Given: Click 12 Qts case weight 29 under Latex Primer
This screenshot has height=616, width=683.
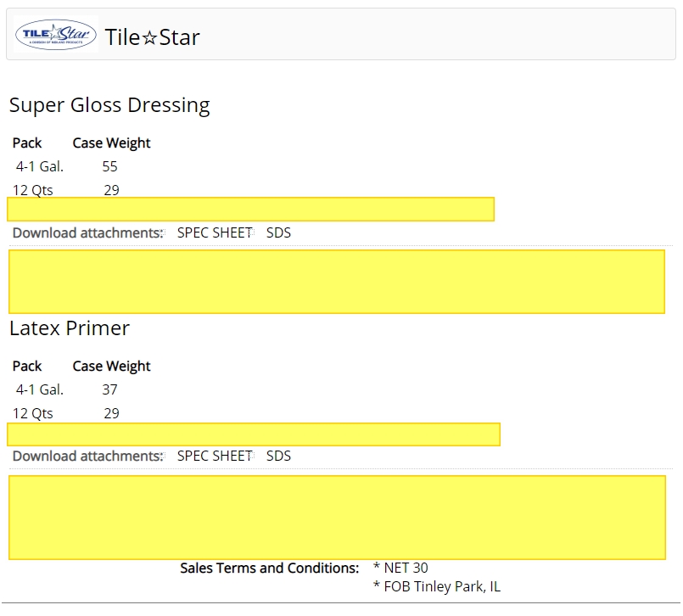Looking at the screenshot, I should [111, 413].
